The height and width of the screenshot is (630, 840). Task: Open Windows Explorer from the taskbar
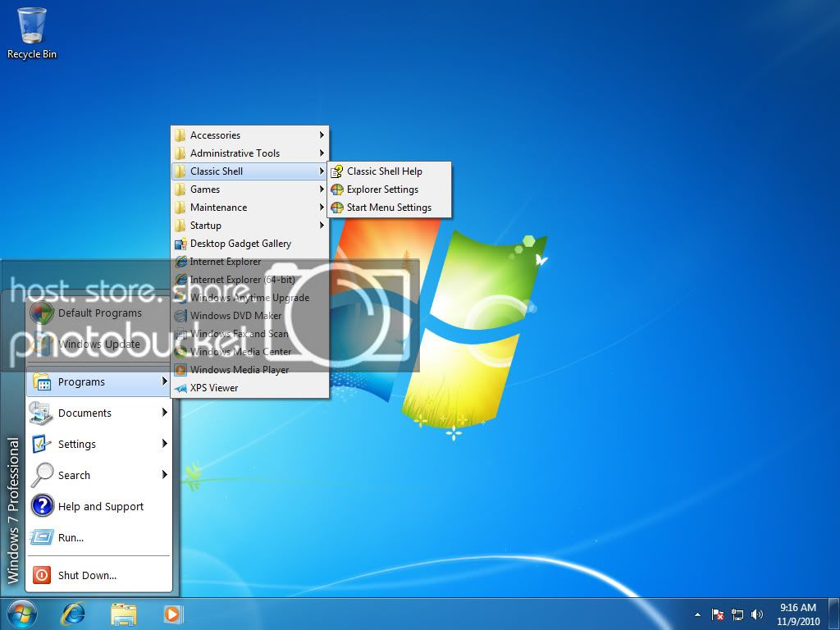pos(124,614)
